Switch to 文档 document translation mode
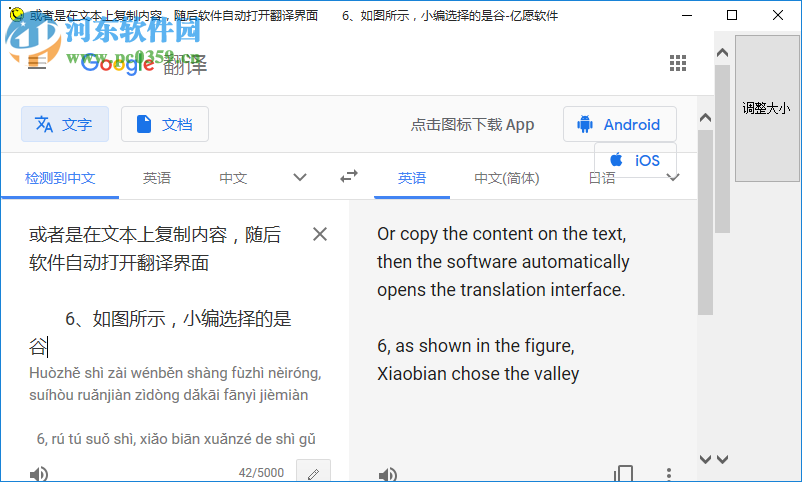 point(165,124)
